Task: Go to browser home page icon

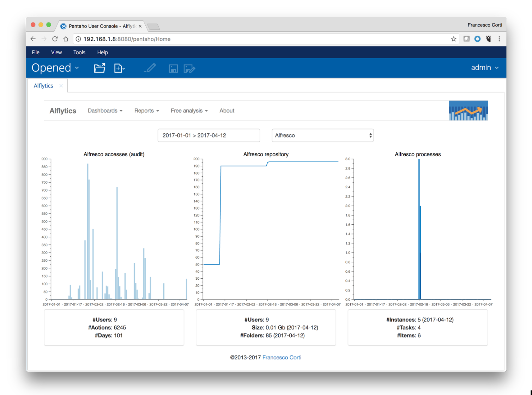Action: pos(66,39)
